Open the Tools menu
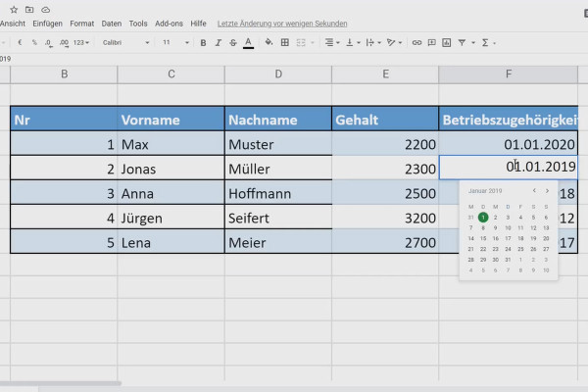 pos(138,24)
